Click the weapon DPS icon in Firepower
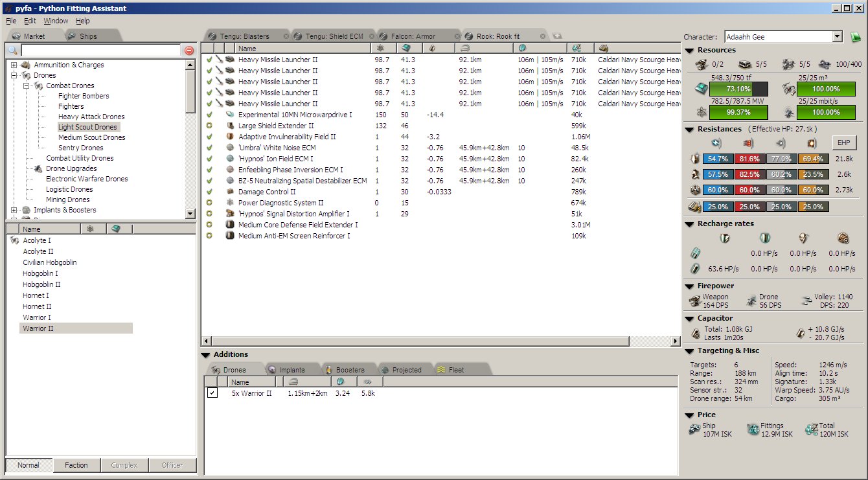 pyautogui.click(x=694, y=301)
